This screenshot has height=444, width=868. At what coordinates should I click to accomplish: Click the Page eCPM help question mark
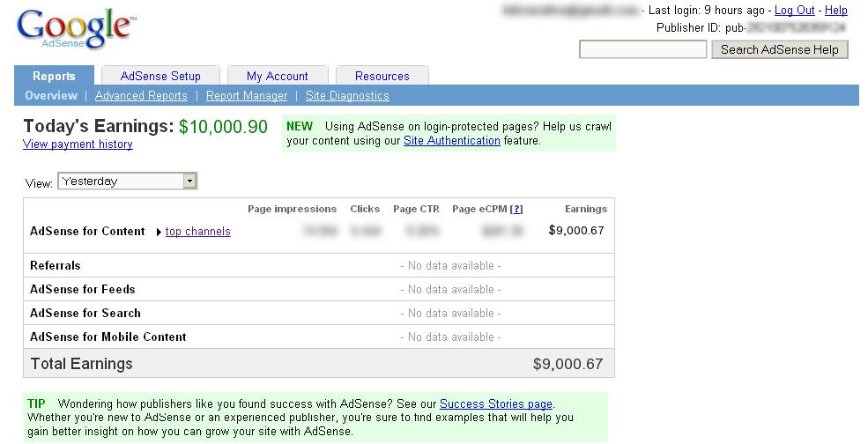516,210
